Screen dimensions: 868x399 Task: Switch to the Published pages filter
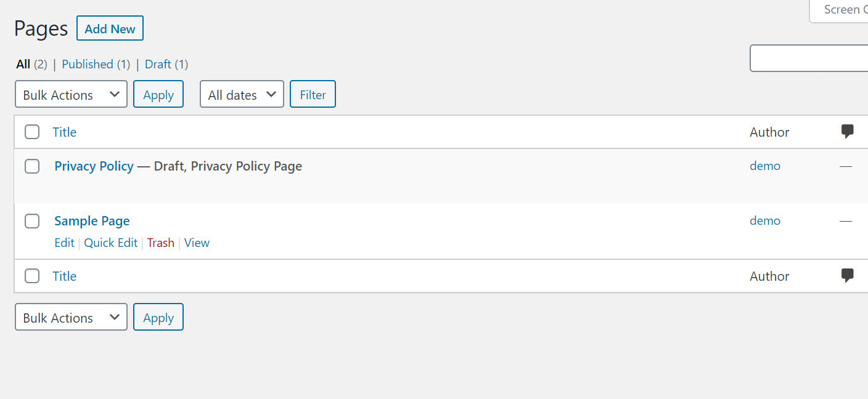[88, 64]
